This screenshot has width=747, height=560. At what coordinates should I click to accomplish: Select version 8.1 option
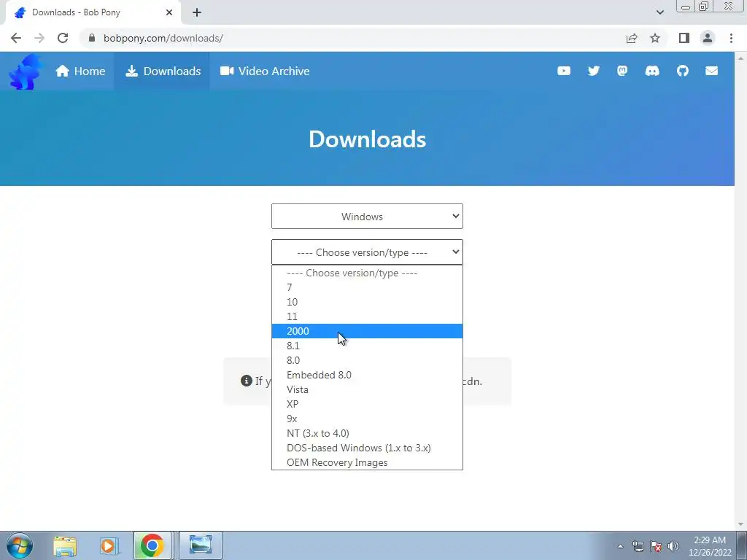click(x=367, y=346)
